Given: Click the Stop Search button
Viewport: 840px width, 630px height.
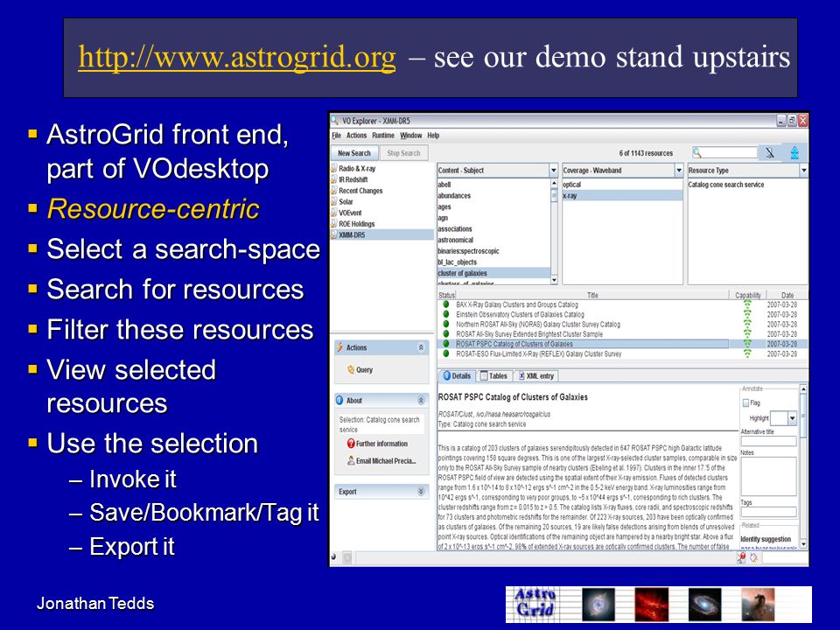Looking at the screenshot, I should coord(404,152).
